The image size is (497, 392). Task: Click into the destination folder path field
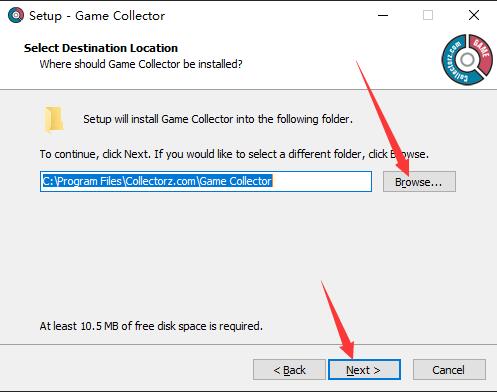(206, 181)
